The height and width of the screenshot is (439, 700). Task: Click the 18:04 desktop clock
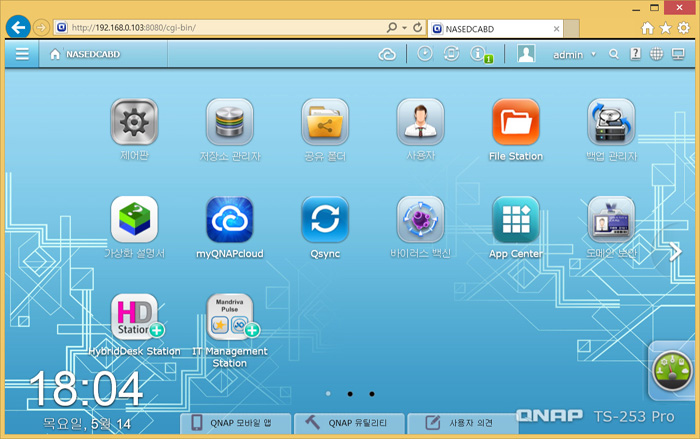87,389
